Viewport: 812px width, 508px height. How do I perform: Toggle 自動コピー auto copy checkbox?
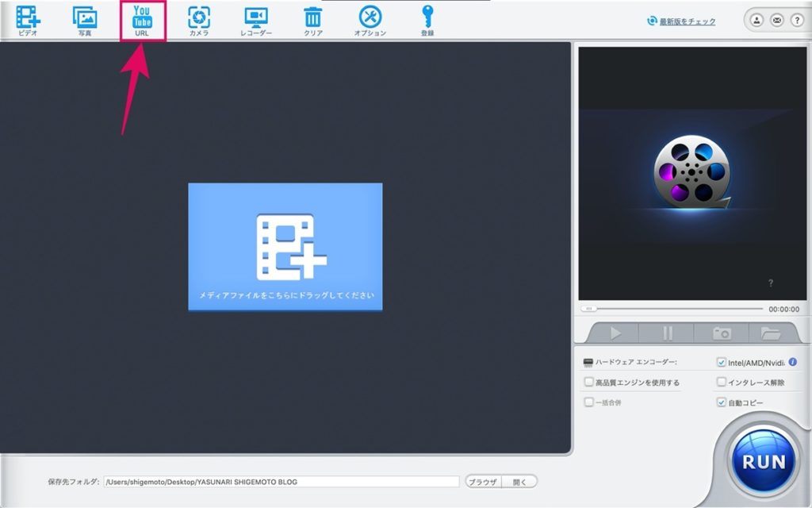pos(722,402)
